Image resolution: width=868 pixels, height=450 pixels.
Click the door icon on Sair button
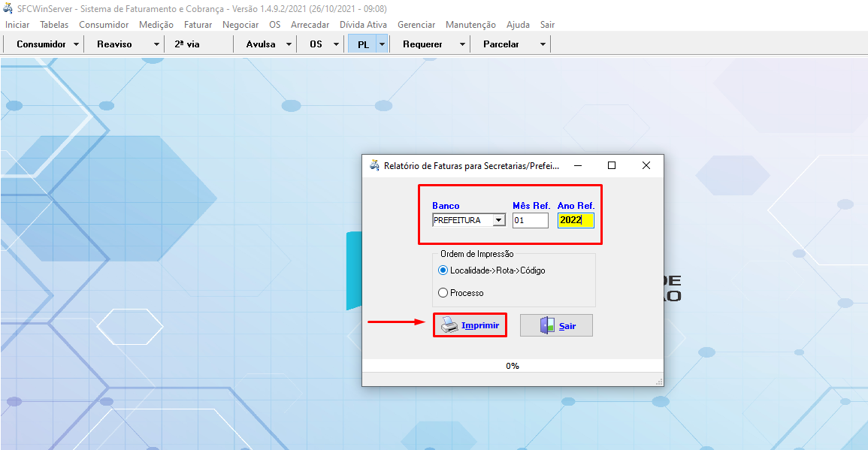[x=548, y=325]
